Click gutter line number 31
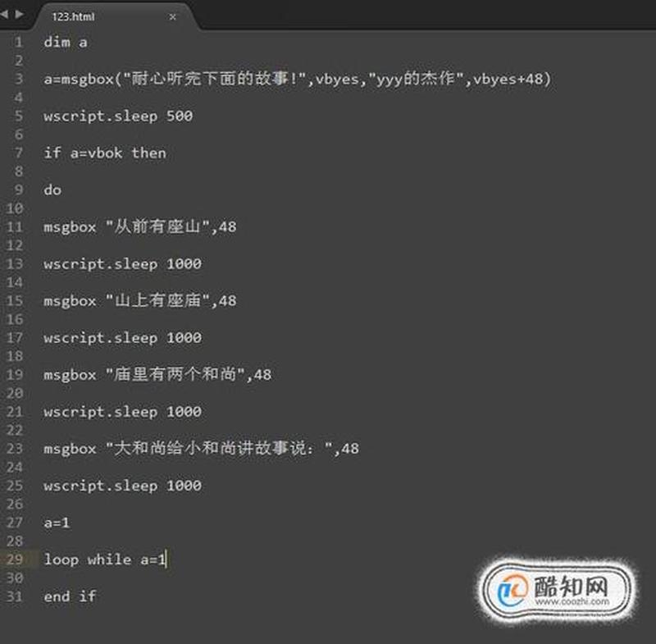The height and width of the screenshot is (644, 656). (x=15, y=596)
